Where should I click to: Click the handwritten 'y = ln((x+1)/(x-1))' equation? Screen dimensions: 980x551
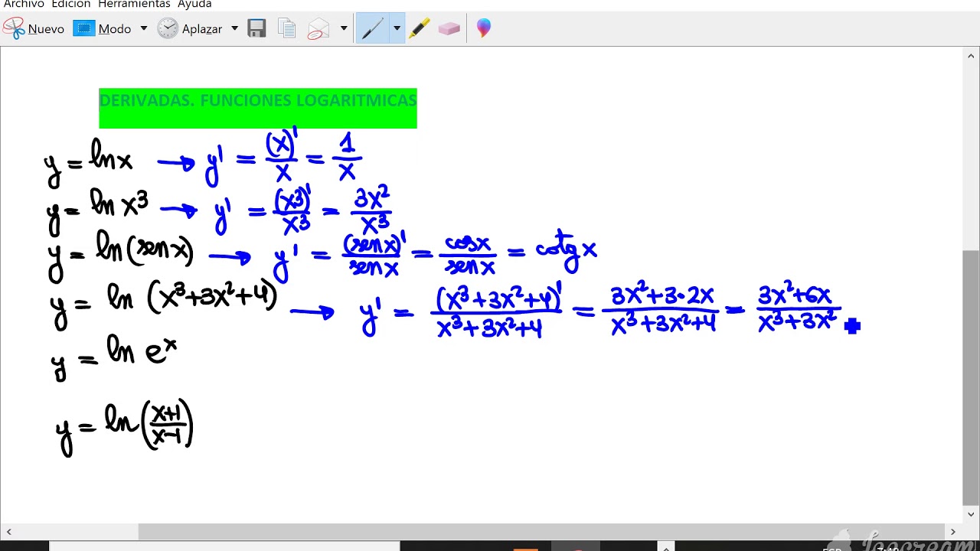(125, 426)
